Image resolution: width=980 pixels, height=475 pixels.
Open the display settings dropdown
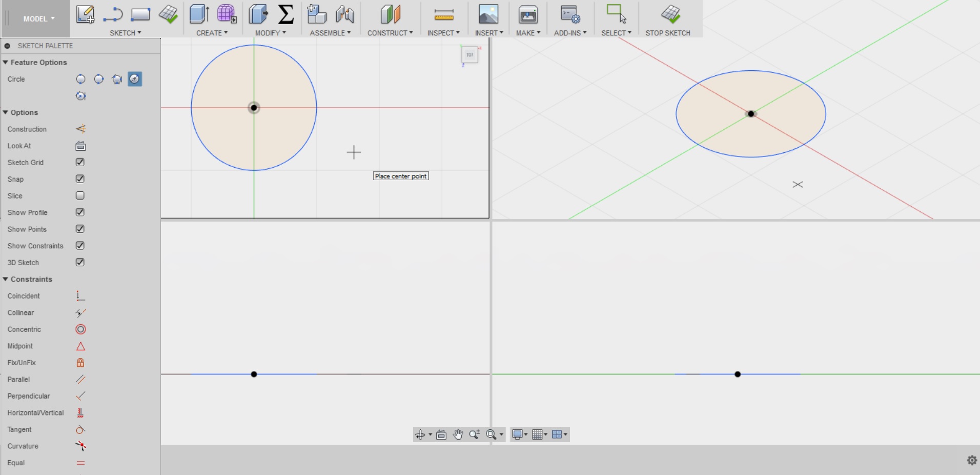point(519,434)
